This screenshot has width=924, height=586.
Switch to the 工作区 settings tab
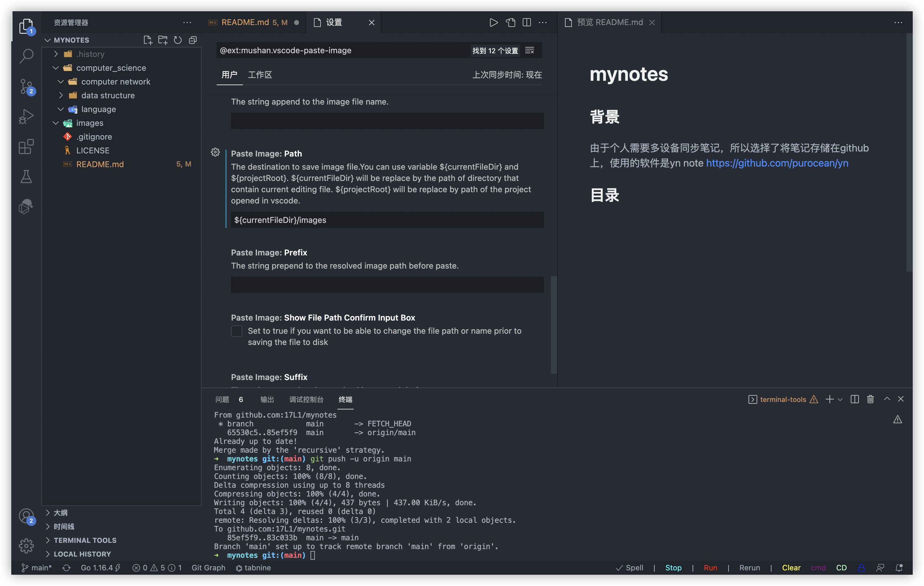coord(260,75)
